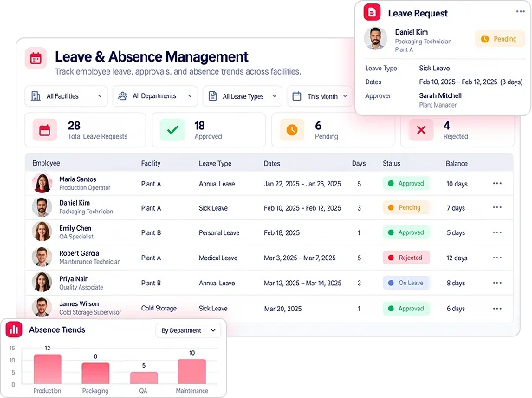Click Daniel Kim's avatar in Leave Request card
This screenshot has width=532, height=398.
[x=375, y=39]
